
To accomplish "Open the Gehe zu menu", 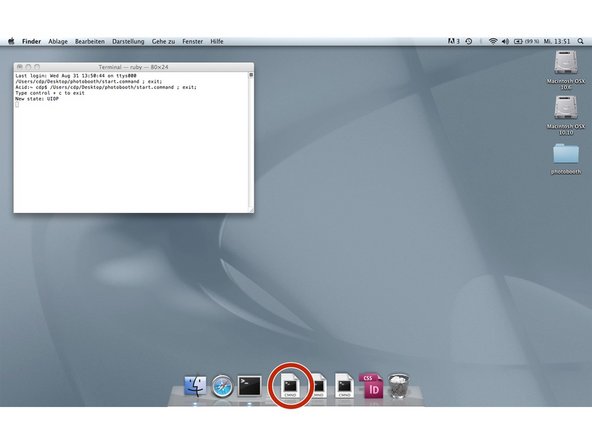I will [163, 42].
